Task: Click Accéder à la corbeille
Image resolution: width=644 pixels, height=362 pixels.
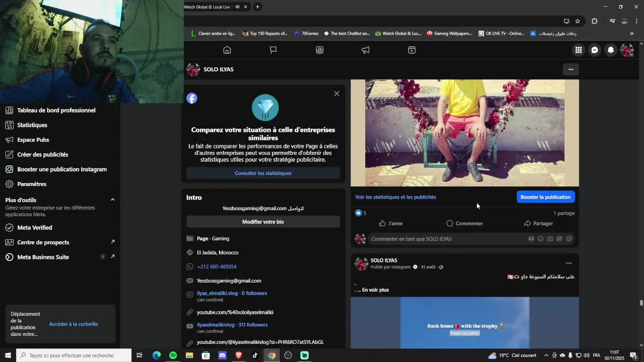Action: pos(73,324)
